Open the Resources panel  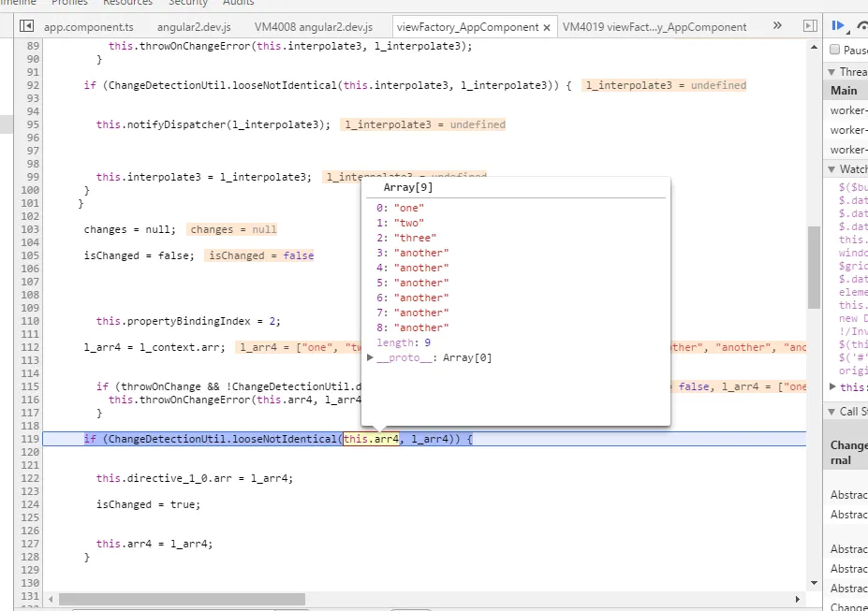128,3
